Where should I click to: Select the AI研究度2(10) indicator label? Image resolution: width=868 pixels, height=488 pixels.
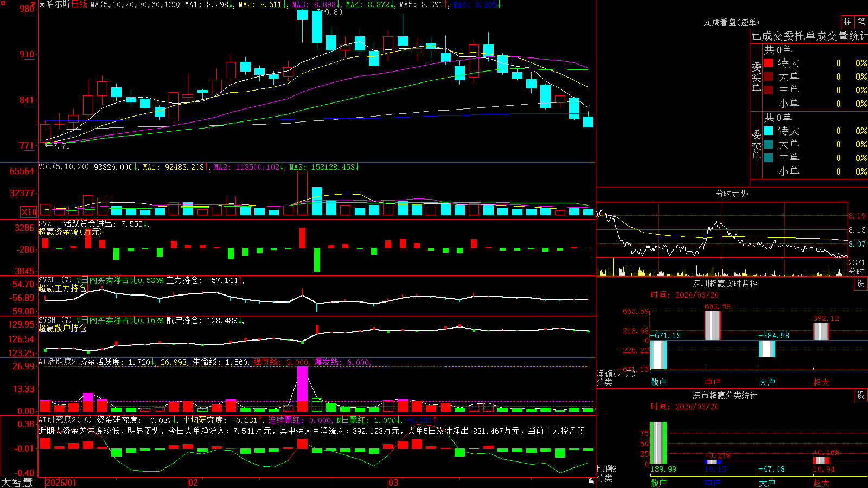tap(65, 420)
